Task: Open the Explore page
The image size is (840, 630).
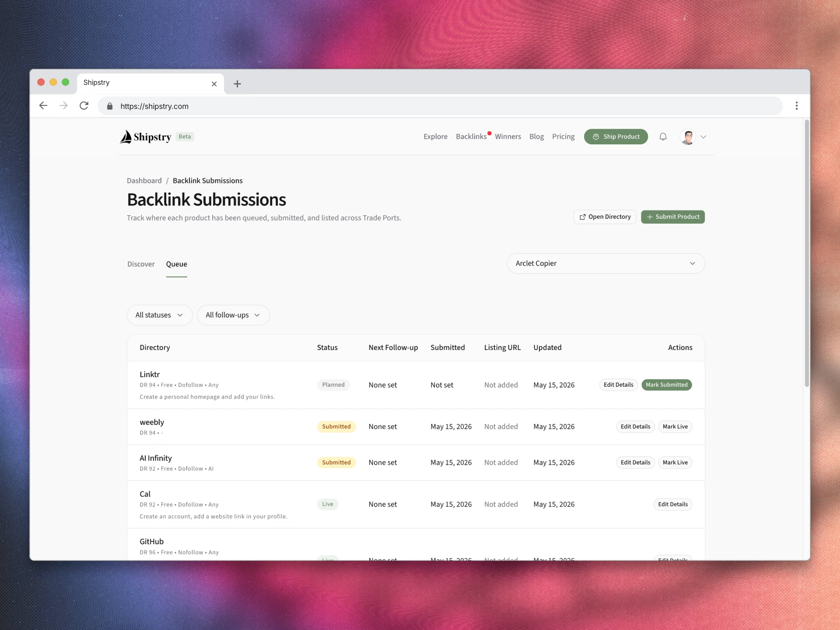Action: coord(435,137)
